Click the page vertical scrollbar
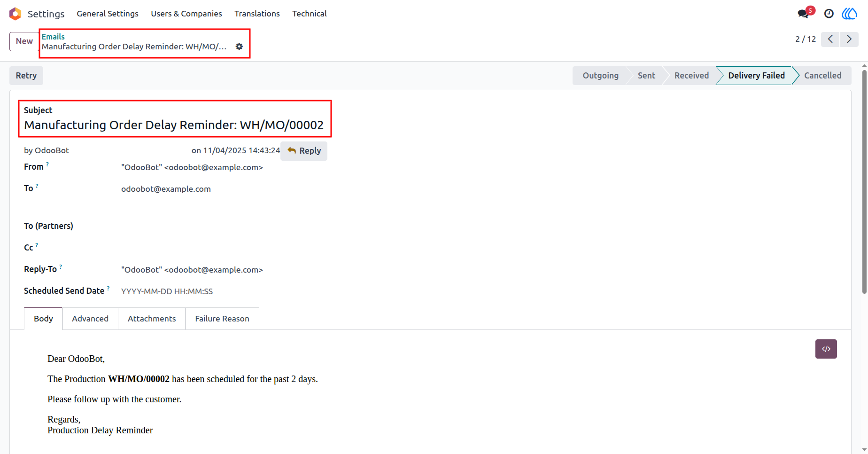 click(x=864, y=182)
